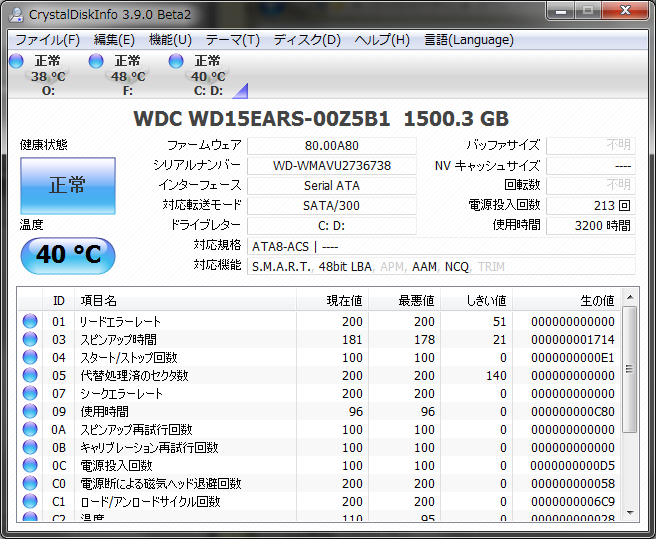This screenshot has height=539, width=656.
Task: Select the F: disk at 48 °C
Action: pyautogui.click(x=128, y=75)
